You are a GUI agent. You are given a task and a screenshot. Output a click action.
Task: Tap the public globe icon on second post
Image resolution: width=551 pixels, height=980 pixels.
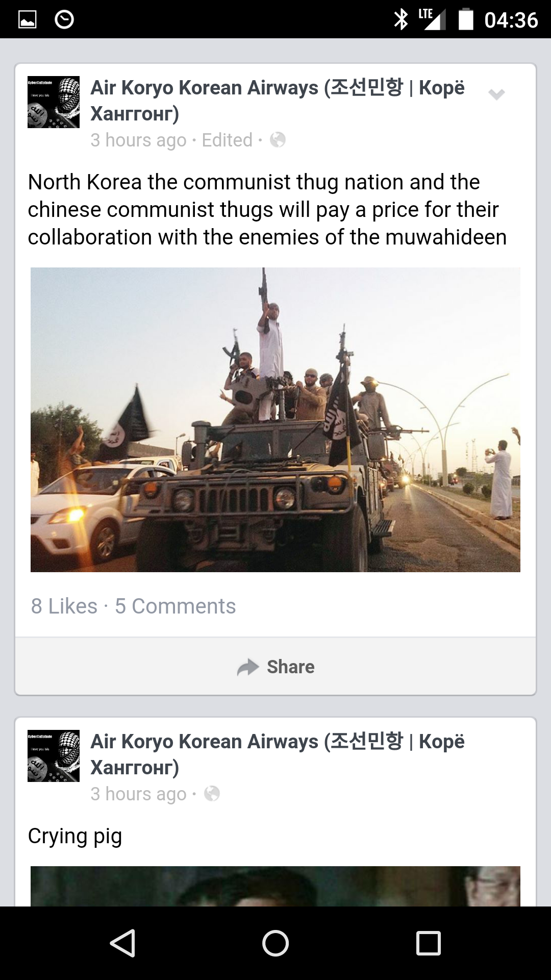pyautogui.click(x=212, y=794)
